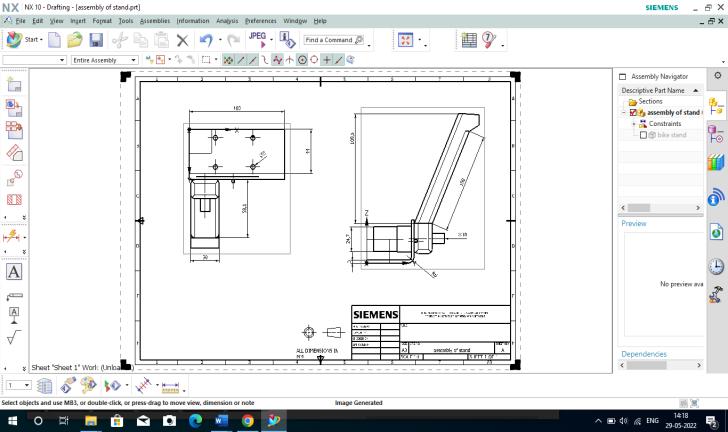Open the rectangle selection dropdown arrow
The width and height of the screenshot is (728, 432).
click(x=216, y=60)
